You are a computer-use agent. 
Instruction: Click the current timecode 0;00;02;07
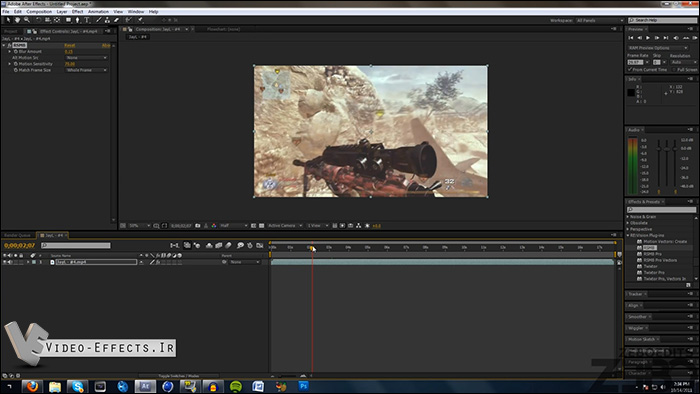pyautogui.click(x=20, y=246)
